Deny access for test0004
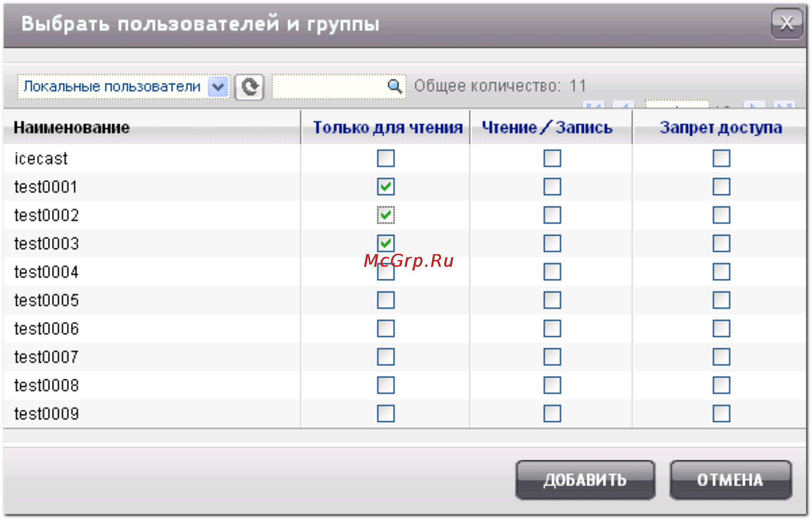 (x=722, y=272)
